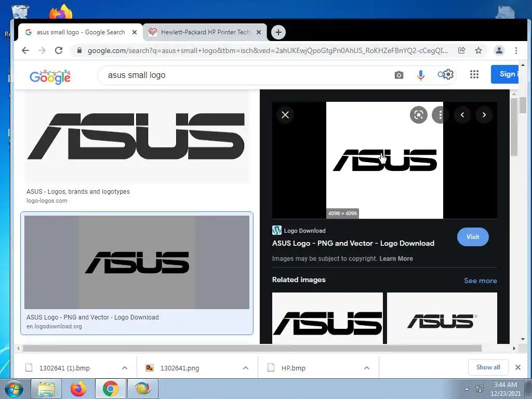
Task: Search inside image with Lens icon
Action: (419, 115)
